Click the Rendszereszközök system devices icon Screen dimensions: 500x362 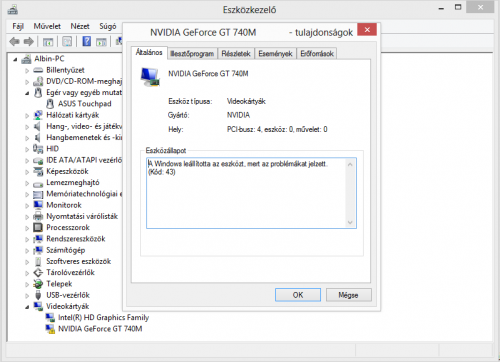38,239
